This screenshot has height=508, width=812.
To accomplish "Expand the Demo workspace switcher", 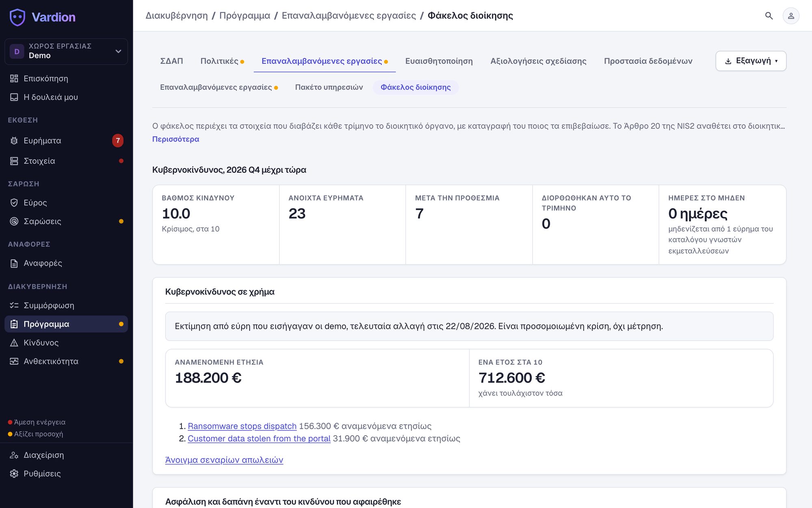I will (x=66, y=51).
